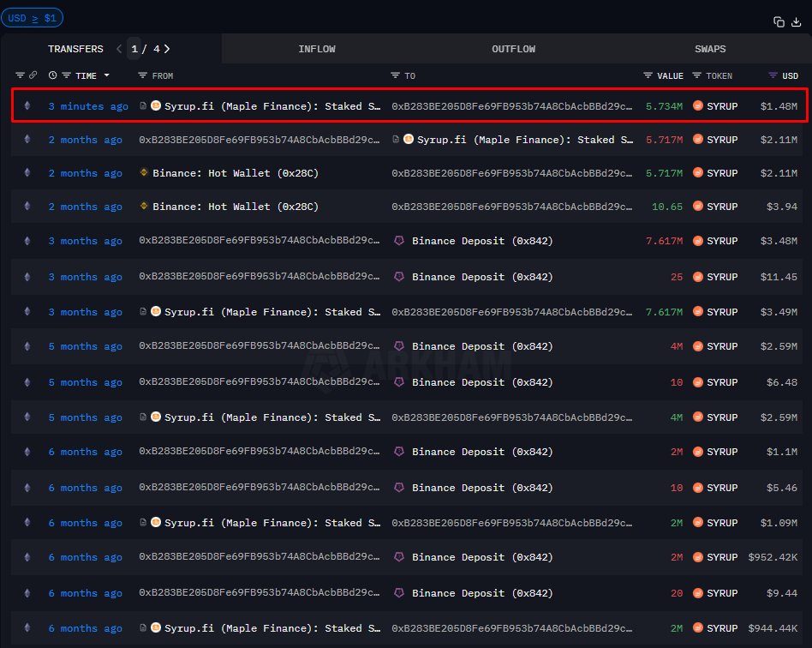Click Binance Deposit icon in $1.1M row
This screenshot has height=648, width=812.
pos(399,452)
